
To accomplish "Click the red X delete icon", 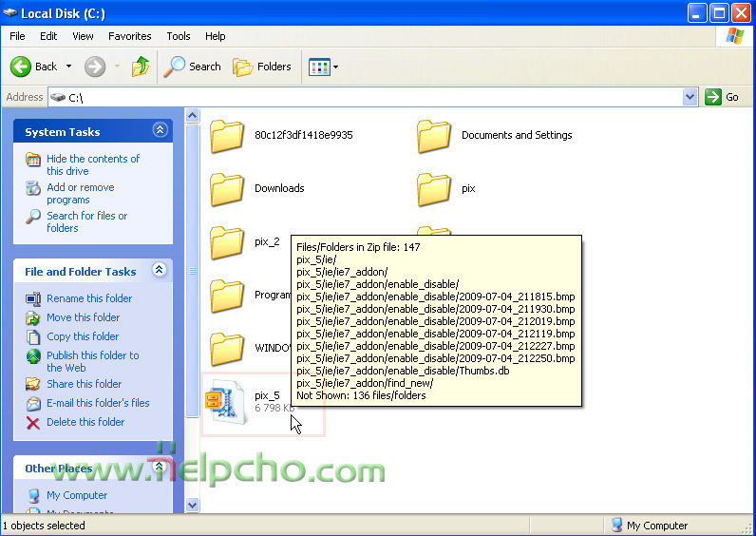I will 33,423.
